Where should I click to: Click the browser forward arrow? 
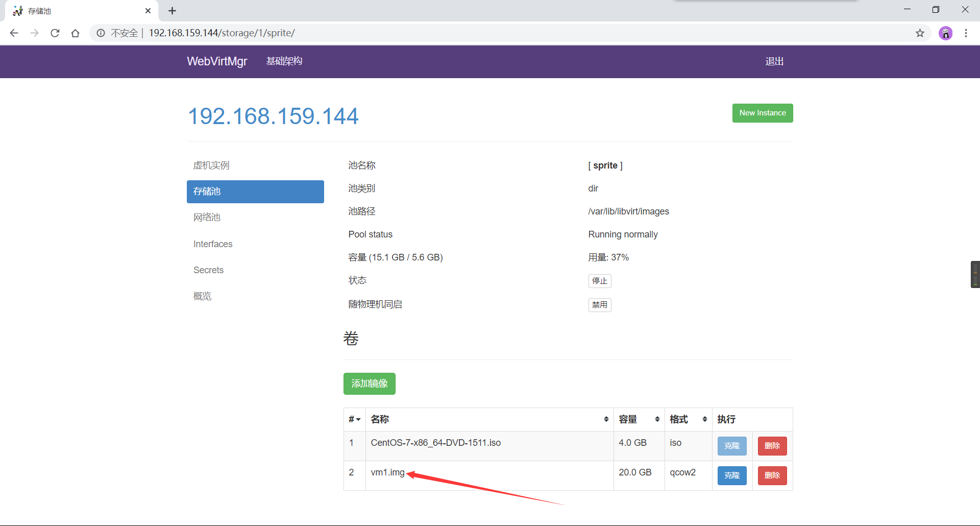(x=34, y=33)
